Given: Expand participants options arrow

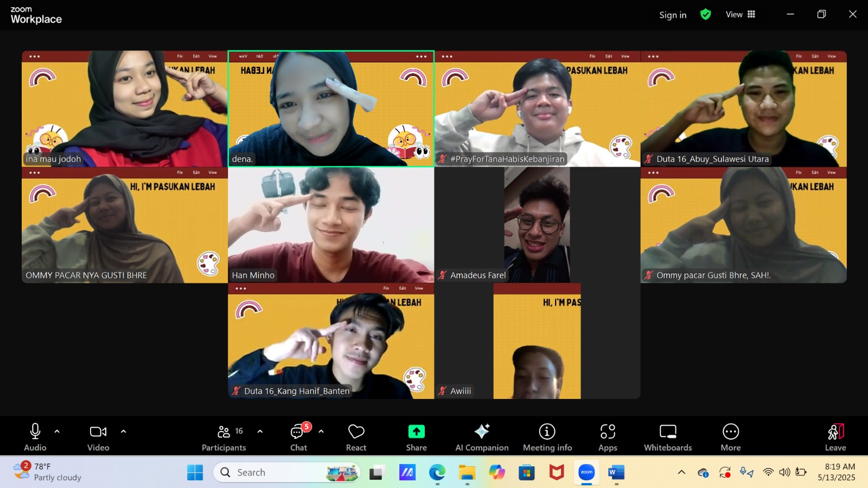Looking at the screenshot, I should coord(260,432).
